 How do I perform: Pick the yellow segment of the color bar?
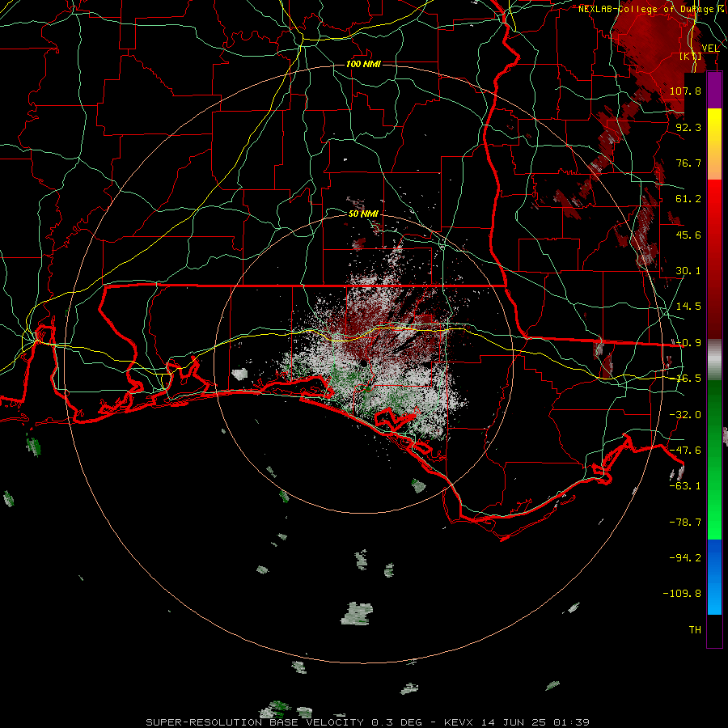pyautogui.click(x=714, y=144)
